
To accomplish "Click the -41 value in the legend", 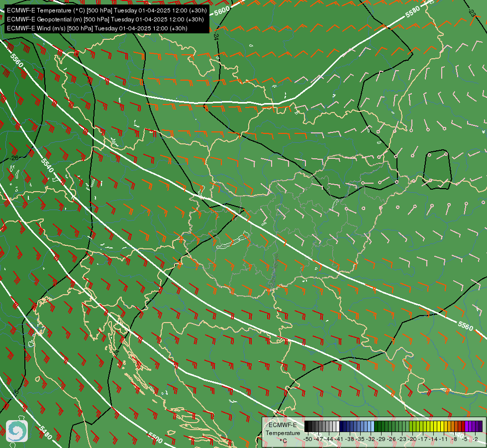I will (x=339, y=439).
